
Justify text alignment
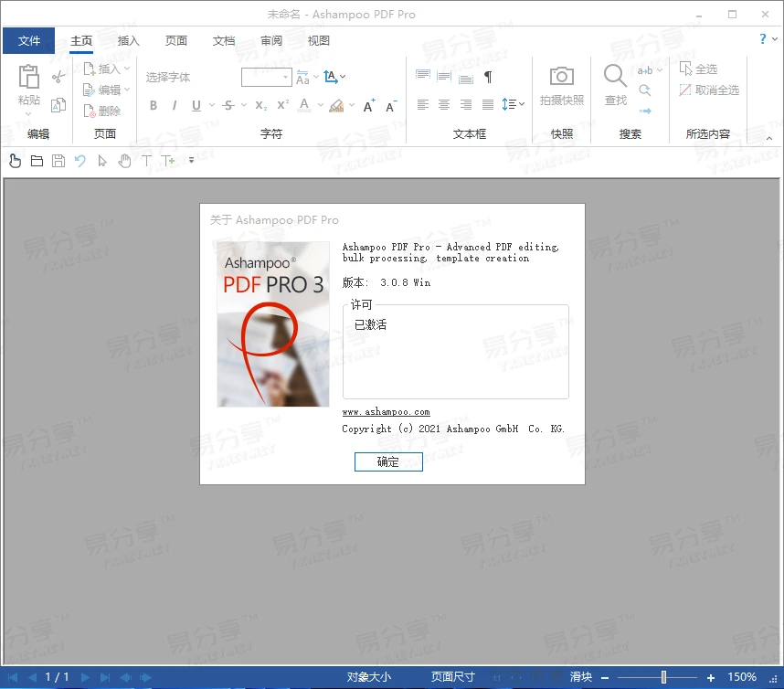488,104
